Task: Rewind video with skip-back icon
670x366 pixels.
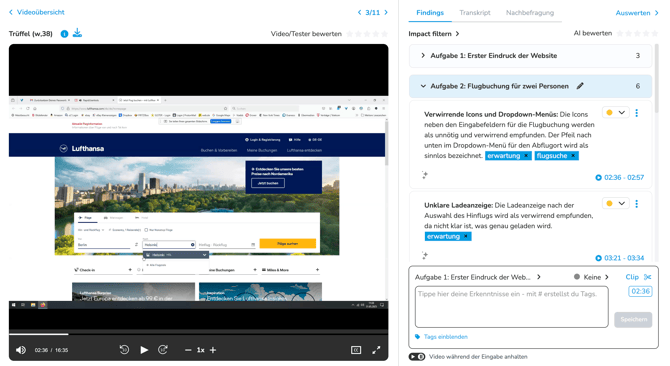Action: 124,350
